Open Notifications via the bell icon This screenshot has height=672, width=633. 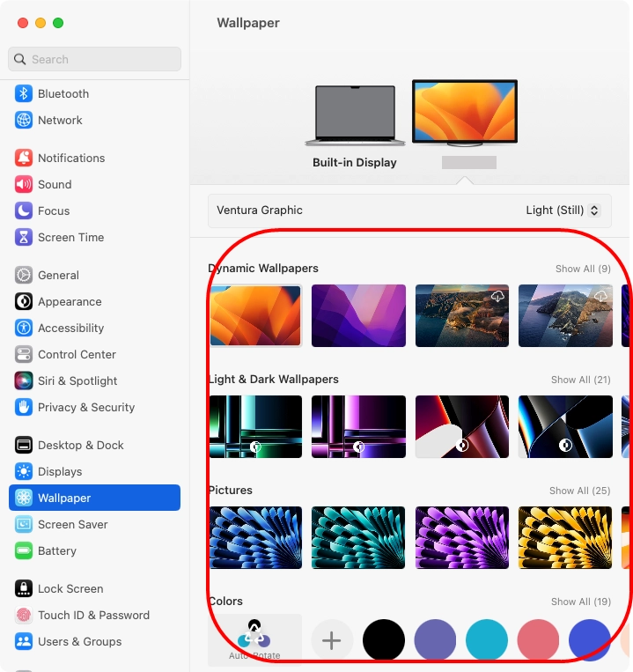point(24,158)
